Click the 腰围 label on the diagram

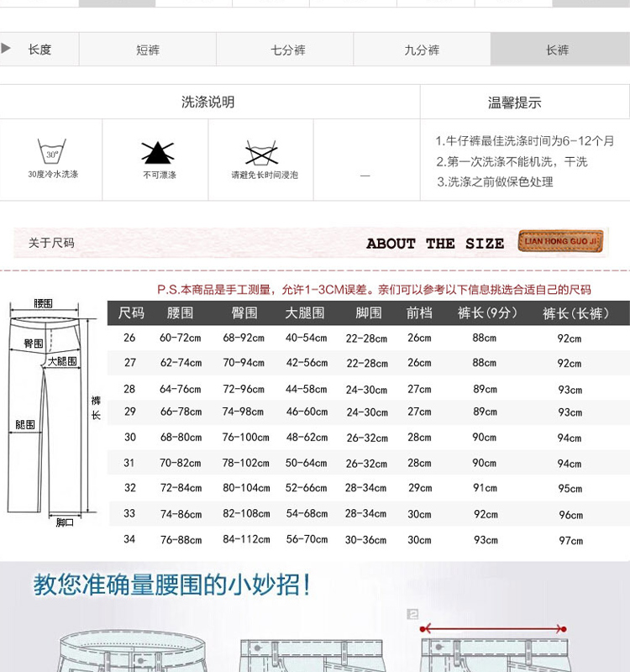[x=44, y=303]
